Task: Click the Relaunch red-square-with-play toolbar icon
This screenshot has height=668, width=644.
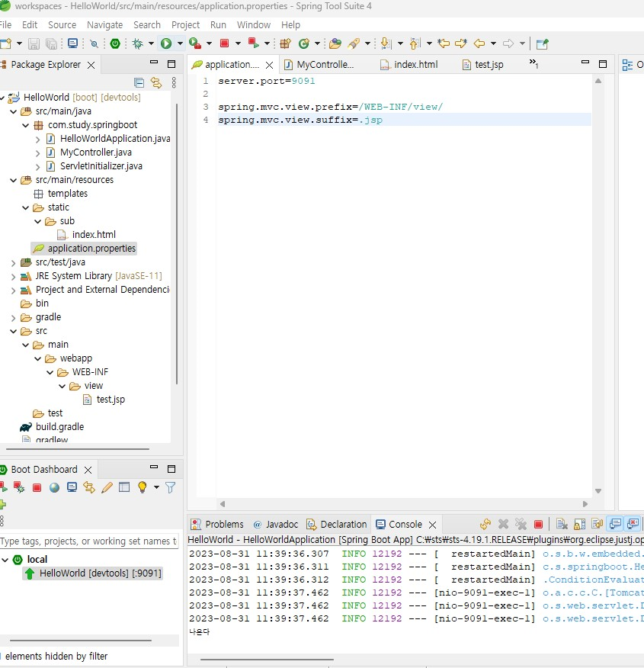Action: pyautogui.click(x=254, y=43)
